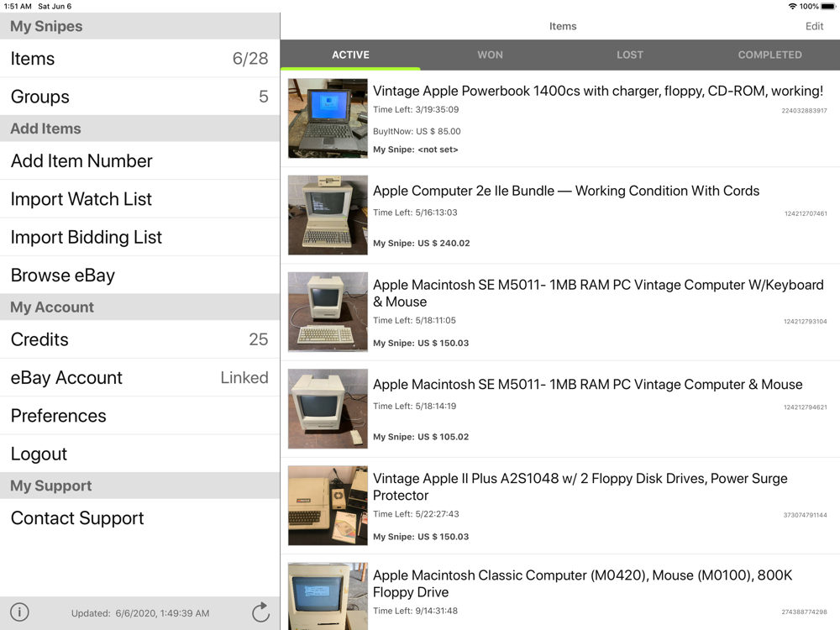840x630 pixels.
Task: Open the Vintage Apple Powerbook 1400cs listing title
Action: [x=598, y=91]
